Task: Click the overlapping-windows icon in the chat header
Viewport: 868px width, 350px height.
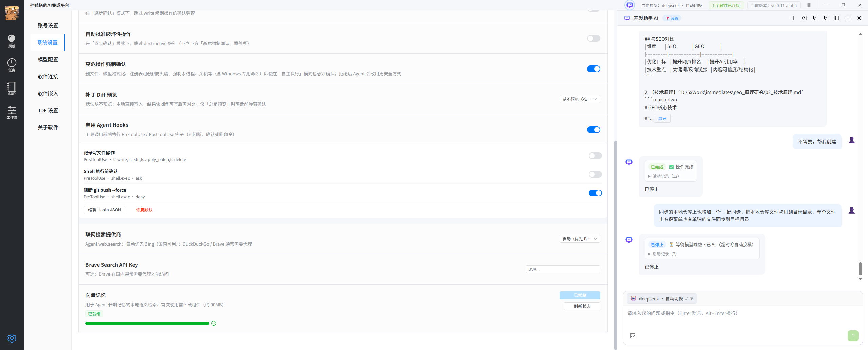Action: point(848,18)
